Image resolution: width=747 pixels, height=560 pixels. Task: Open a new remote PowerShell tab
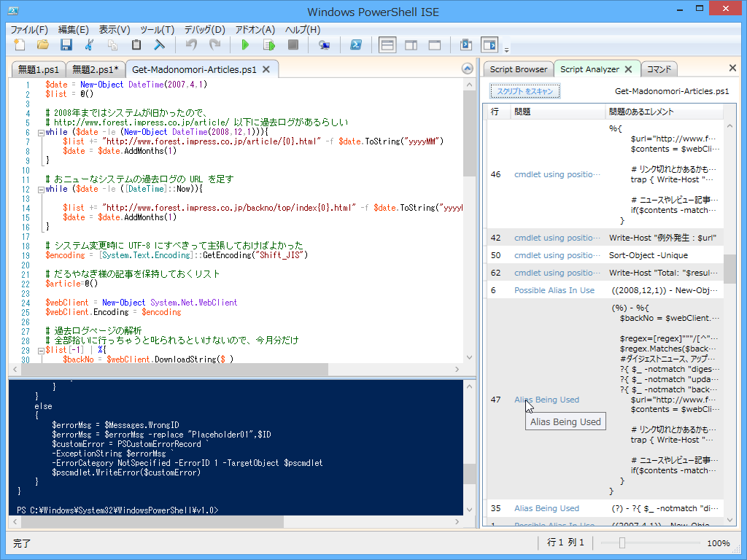pyautogui.click(x=324, y=44)
